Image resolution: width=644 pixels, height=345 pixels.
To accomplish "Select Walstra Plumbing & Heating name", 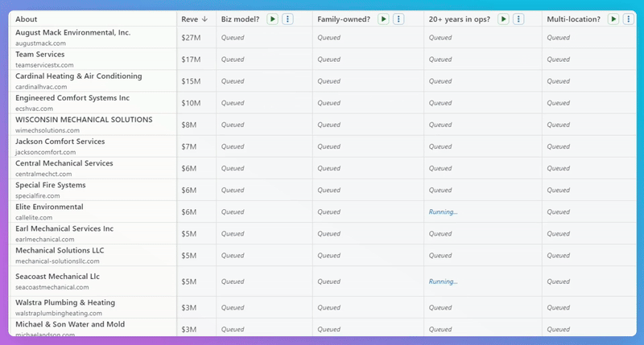I will pos(65,302).
